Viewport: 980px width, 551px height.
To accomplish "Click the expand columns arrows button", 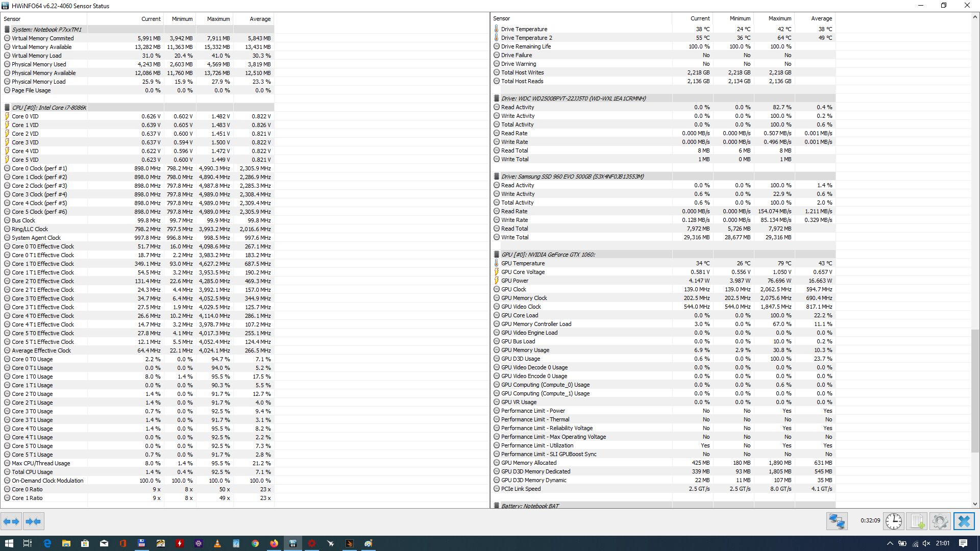I will 11,521.
